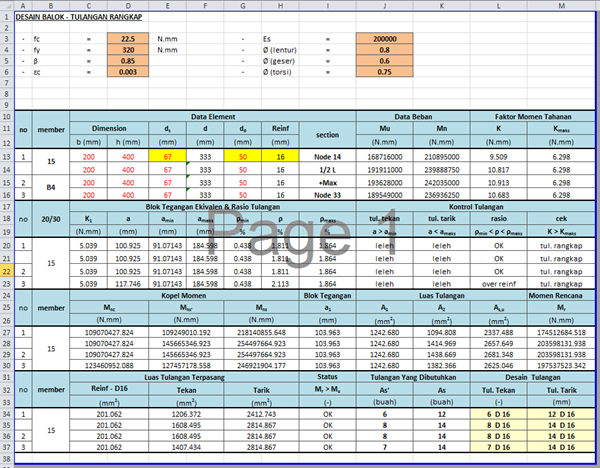Click the yellow cell containing 67

[167, 157]
